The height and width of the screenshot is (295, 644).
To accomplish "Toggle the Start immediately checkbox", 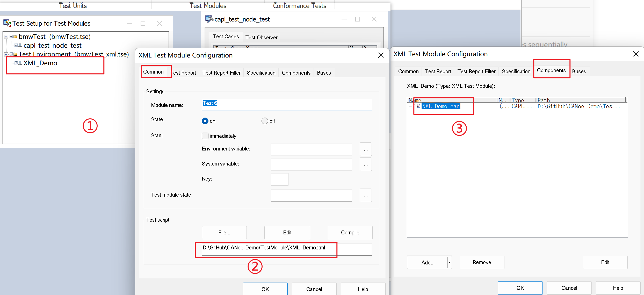I will [205, 135].
